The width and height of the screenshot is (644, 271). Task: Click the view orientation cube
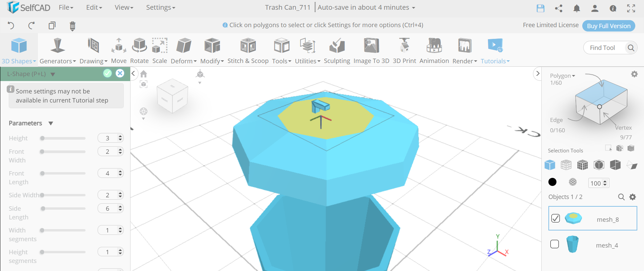point(172,96)
